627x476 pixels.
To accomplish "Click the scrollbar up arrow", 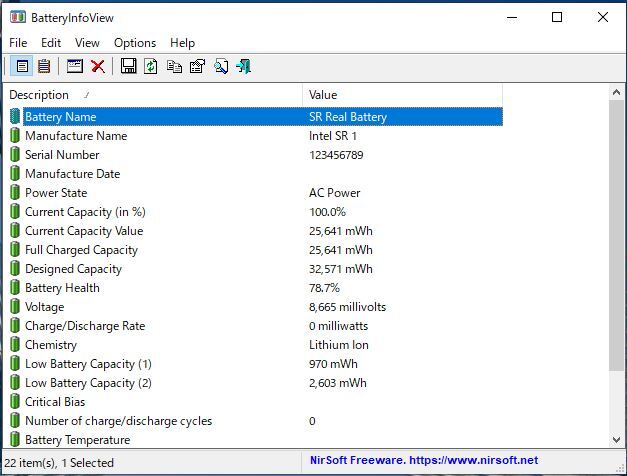I will tap(616, 92).
